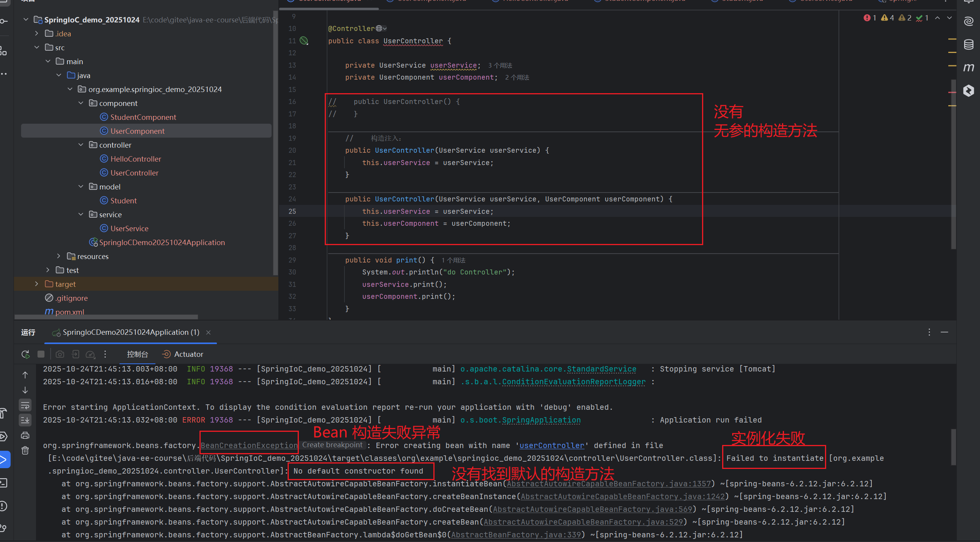The width and height of the screenshot is (980, 542).
Task: Toggle soft-wrap in console output
Action: coord(25,405)
